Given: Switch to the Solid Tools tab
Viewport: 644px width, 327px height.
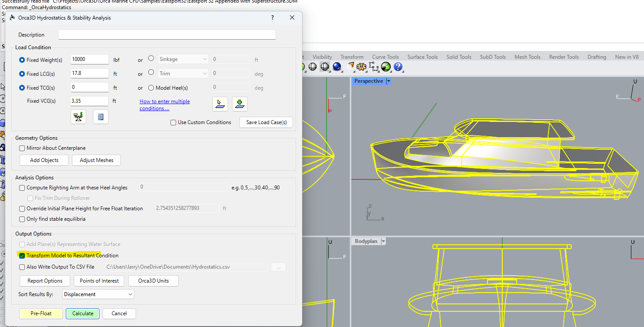Looking at the screenshot, I should [x=459, y=57].
